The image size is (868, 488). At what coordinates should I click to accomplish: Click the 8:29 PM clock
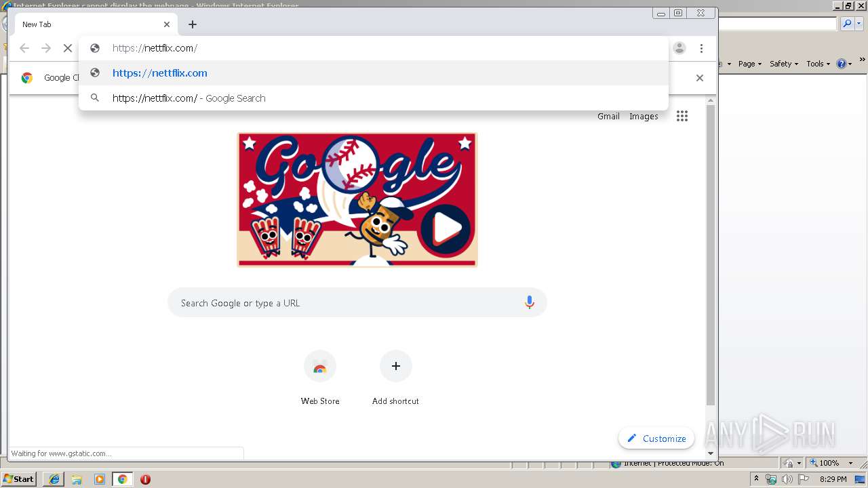pyautogui.click(x=833, y=479)
